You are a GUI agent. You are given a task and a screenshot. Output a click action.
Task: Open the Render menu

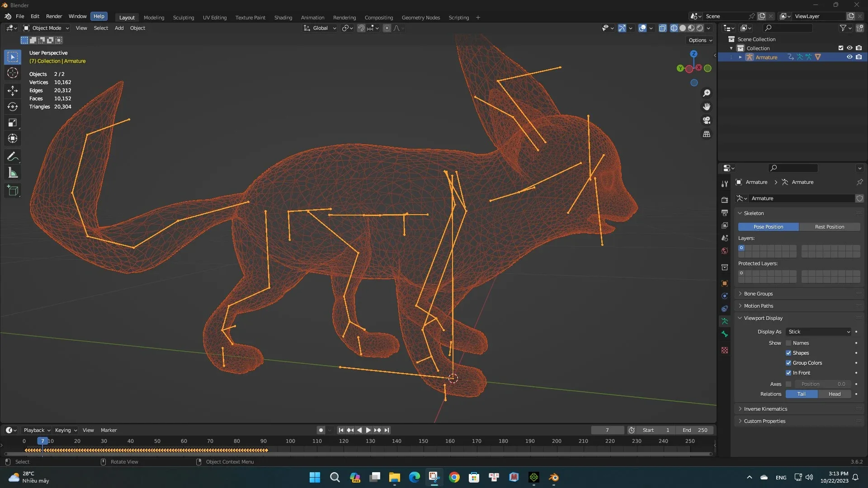(54, 16)
